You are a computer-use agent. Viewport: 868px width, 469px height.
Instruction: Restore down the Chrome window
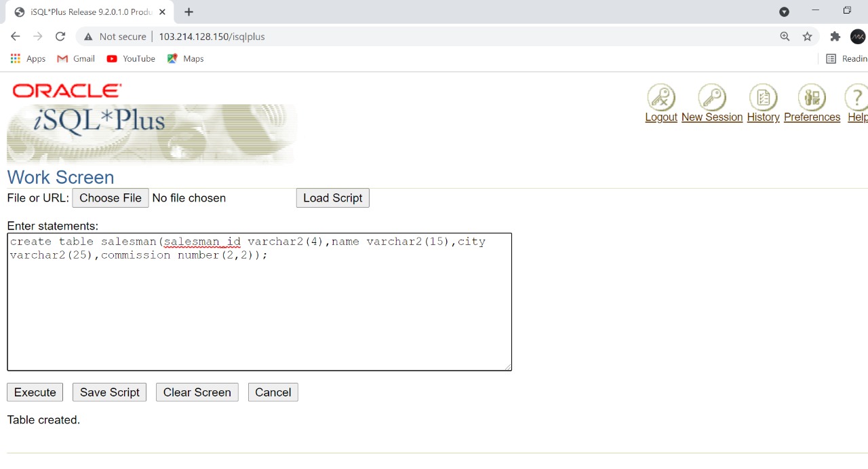point(847,10)
